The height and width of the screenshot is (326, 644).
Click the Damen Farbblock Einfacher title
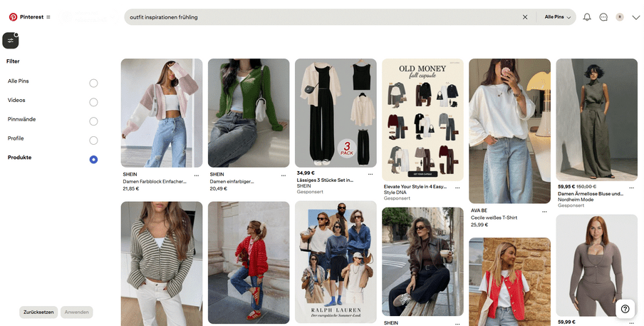pyautogui.click(x=155, y=181)
